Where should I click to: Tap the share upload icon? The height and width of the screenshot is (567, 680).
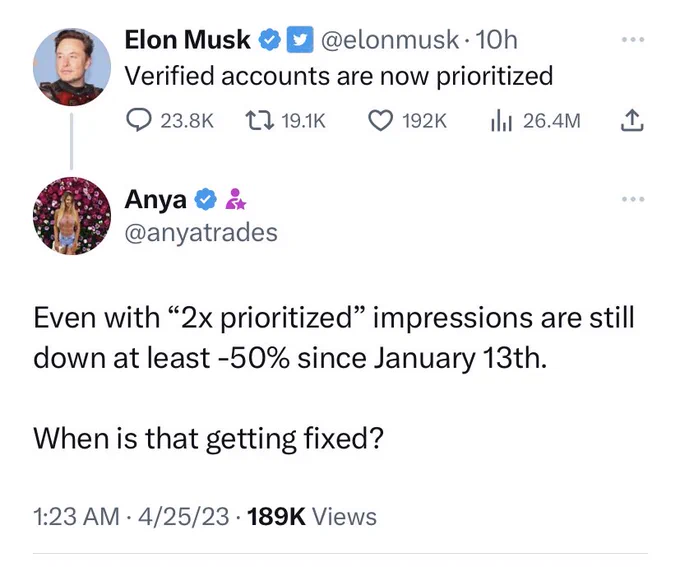coord(632,121)
